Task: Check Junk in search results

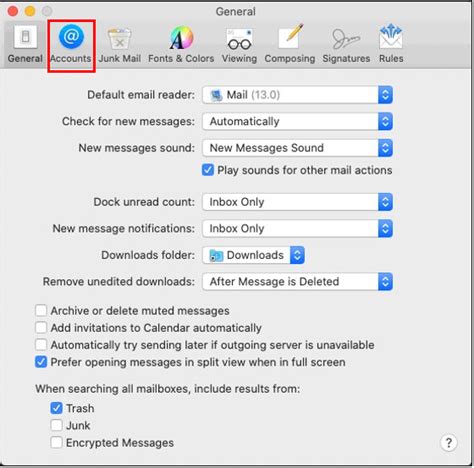Action: (x=56, y=425)
